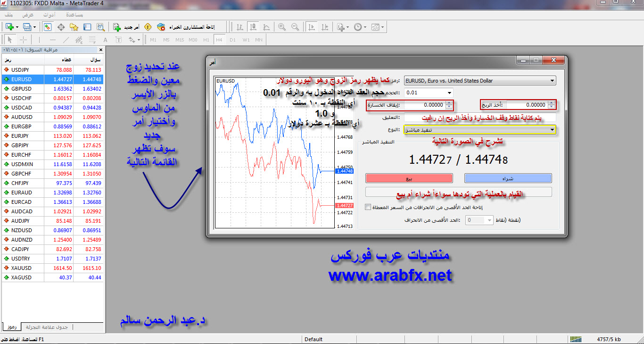Image resolution: width=644 pixels, height=344 pixels.
Task: Select the Arrows drawing tool
Action: click(x=131, y=40)
